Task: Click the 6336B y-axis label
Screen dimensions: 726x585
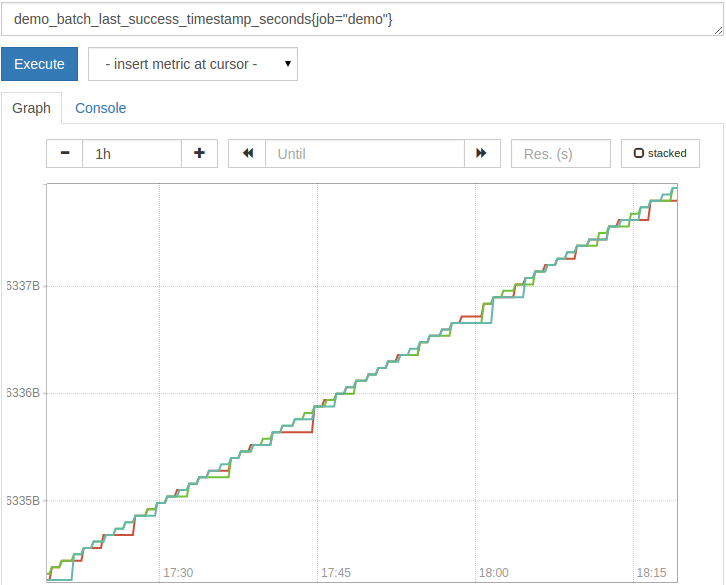Action: [23, 393]
